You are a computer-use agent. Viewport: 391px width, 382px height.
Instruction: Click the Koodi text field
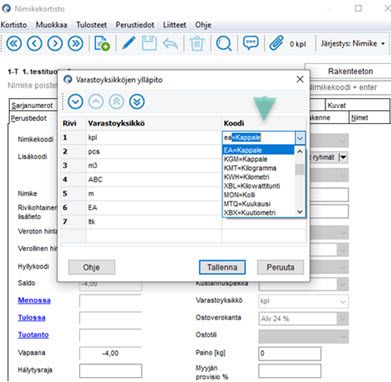[259, 138]
